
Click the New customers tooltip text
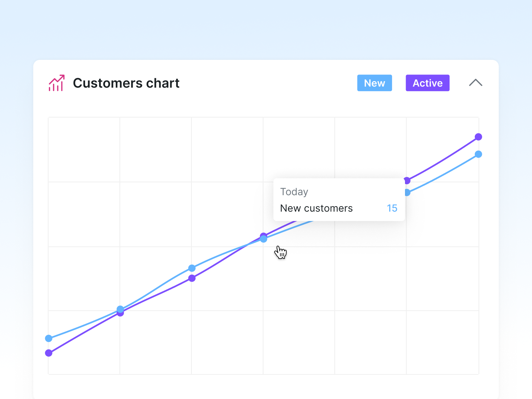tap(316, 208)
